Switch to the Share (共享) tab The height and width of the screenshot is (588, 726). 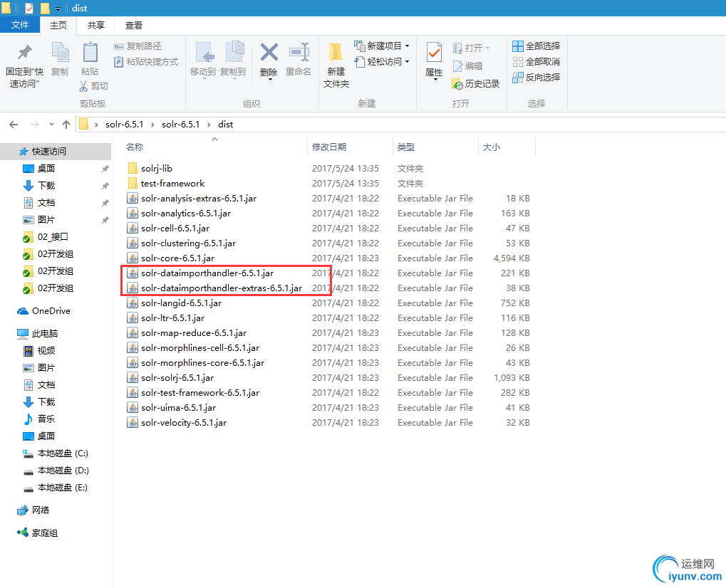tap(96, 26)
